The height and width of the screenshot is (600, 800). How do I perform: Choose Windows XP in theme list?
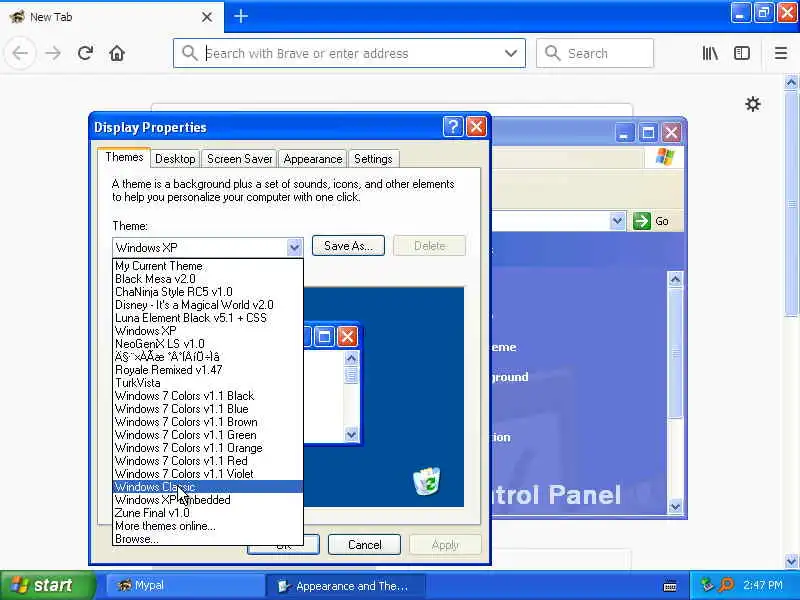[208, 331]
